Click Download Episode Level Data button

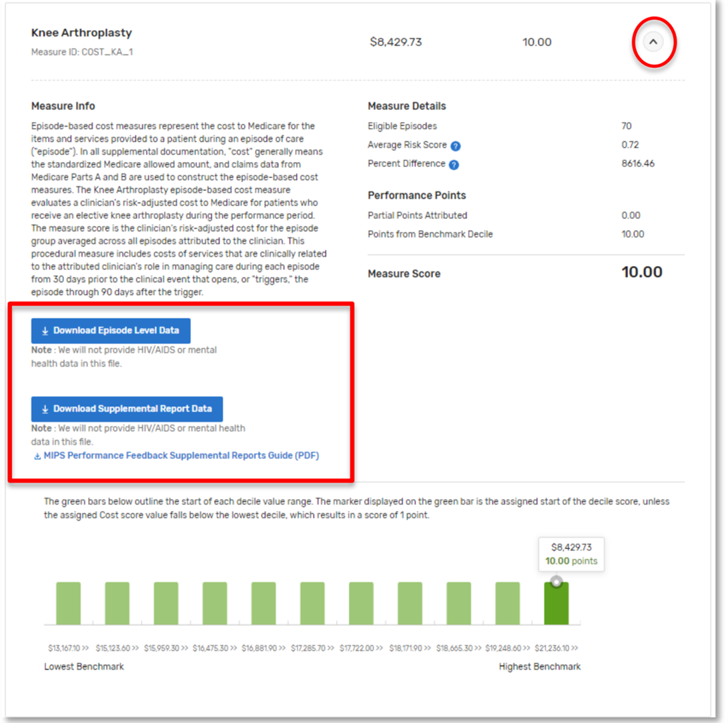pyautogui.click(x=111, y=331)
